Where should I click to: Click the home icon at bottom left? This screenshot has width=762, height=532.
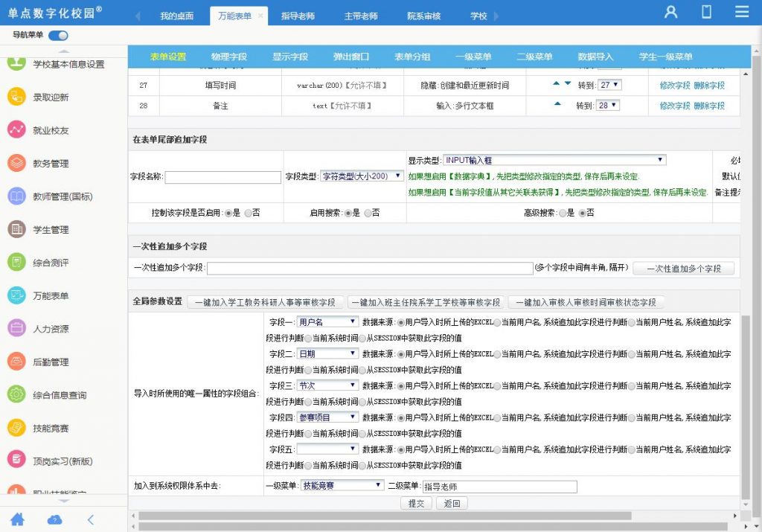(x=18, y=519)
